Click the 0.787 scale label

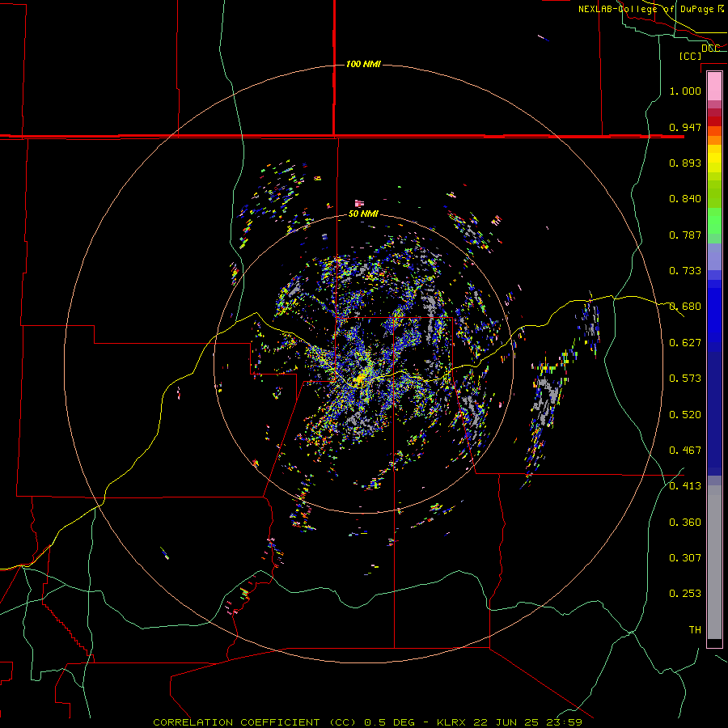point(685,235)
